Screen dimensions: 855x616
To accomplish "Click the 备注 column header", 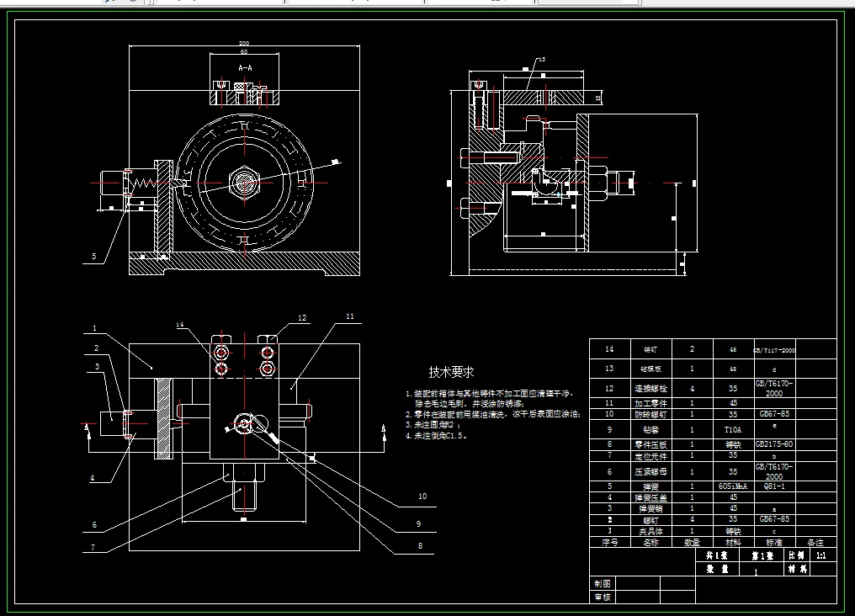I will tap(815, 543).
